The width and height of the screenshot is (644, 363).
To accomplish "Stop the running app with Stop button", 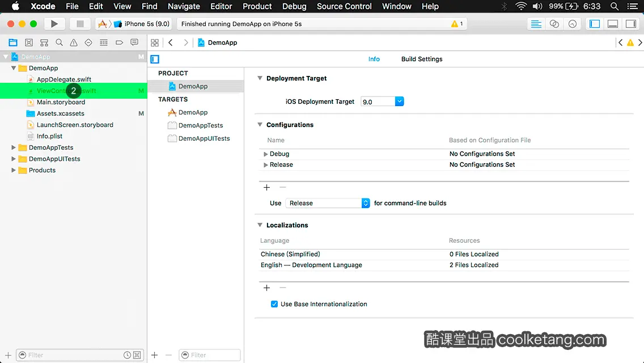I will (80, 24).
